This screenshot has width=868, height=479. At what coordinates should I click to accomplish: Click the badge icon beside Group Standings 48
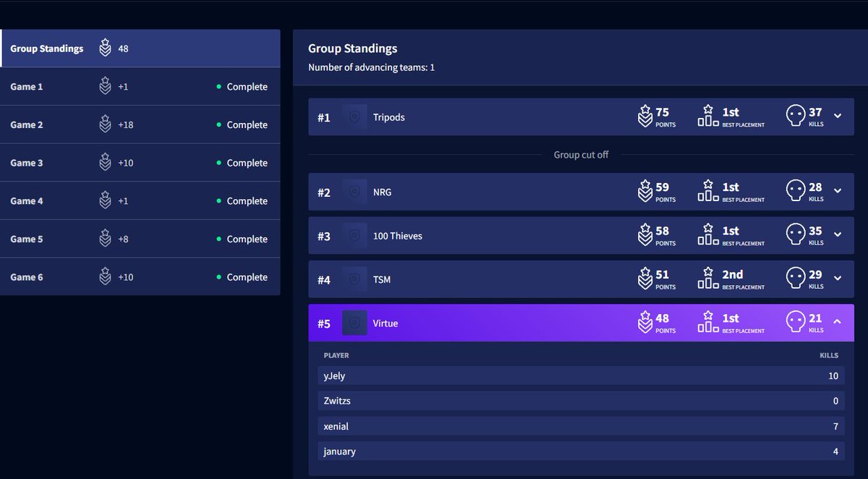click(x=106, y=48)
